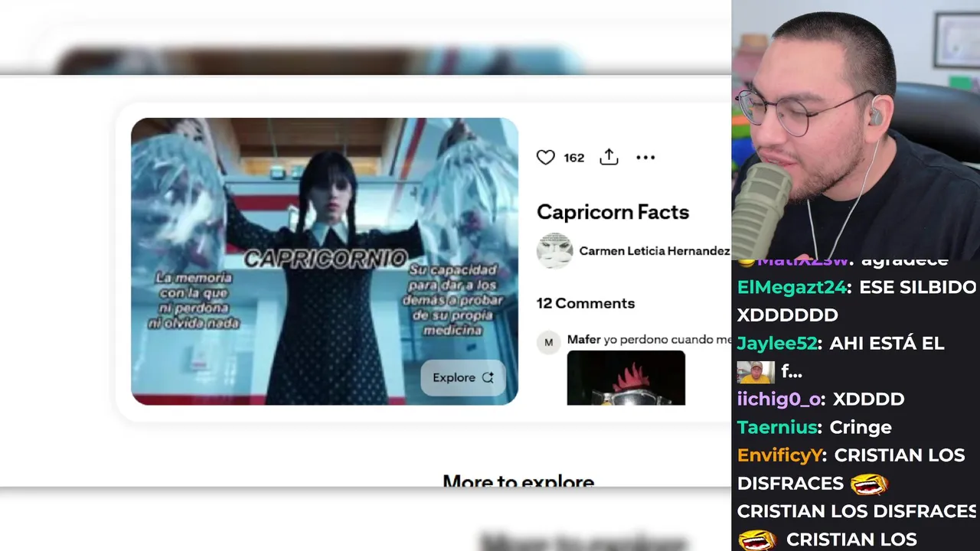Open Carmen Leticia Hernandez's profile avatar

click(x=554, y=251)
